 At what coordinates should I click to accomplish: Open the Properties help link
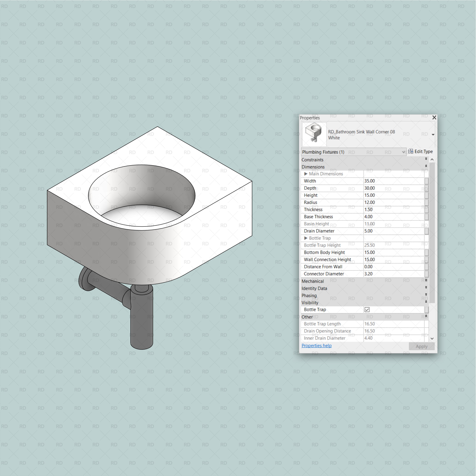point(316,345)
